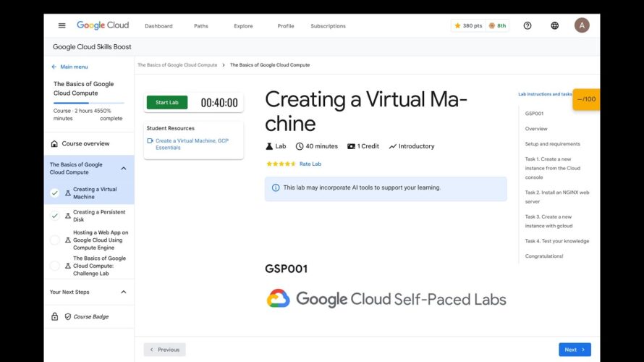Open Creating a Persistent Disk lab
Screen dimensions: 644x362
click(99, 215)
